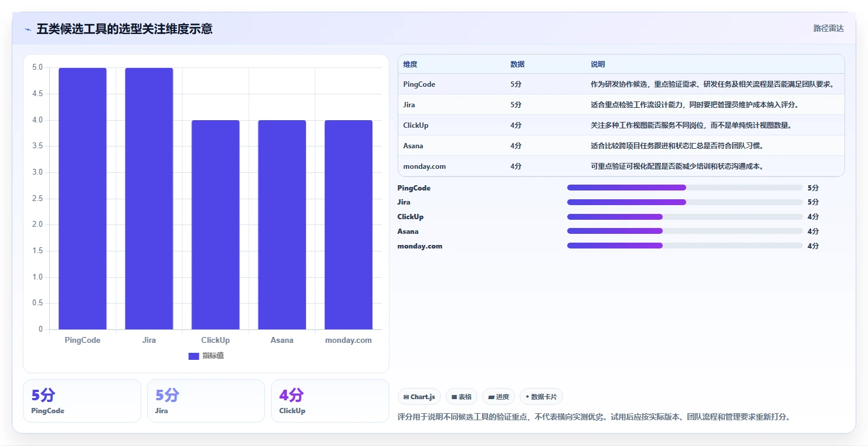Screen dimensions: 868x446
Task: Click the PingCode bar in the chart
Action: pyautogui.click(x=83, y=199)
